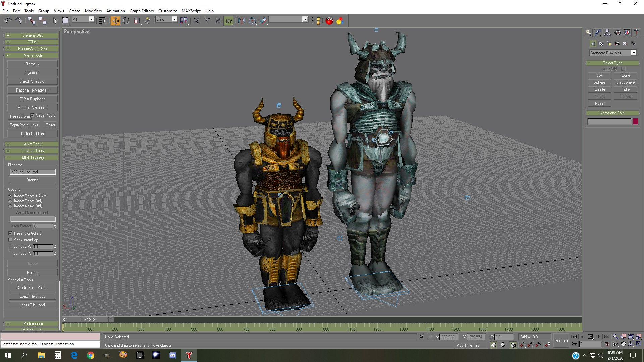Image resolution: width=644 pixels, height=362 pixels.
Task: Open the Modify panel tab icon
Action: [598, 33]
